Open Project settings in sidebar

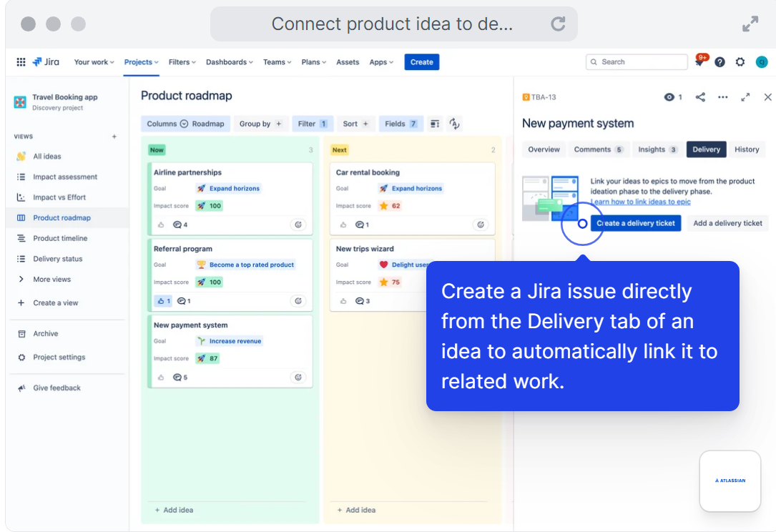click(x=59, y=358)
